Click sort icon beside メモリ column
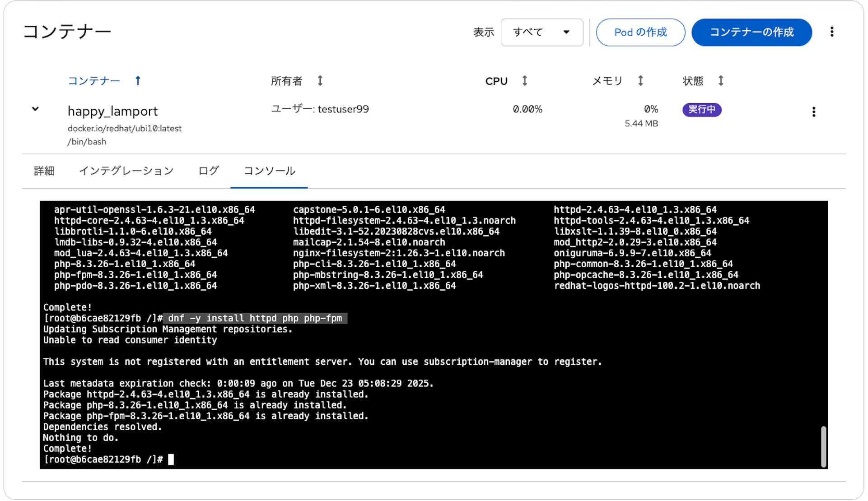The image size is (868, 501). click(x=640, y=81)
